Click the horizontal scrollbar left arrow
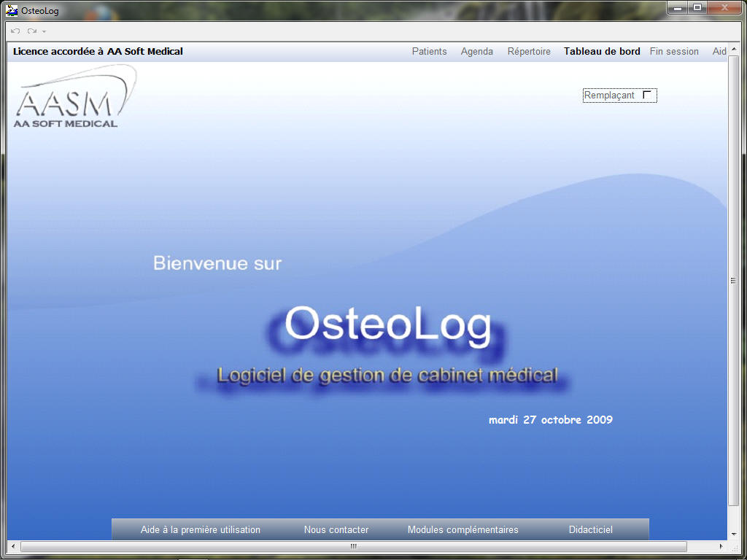Screen dimensions: 747x560 [x=13, y=546]
